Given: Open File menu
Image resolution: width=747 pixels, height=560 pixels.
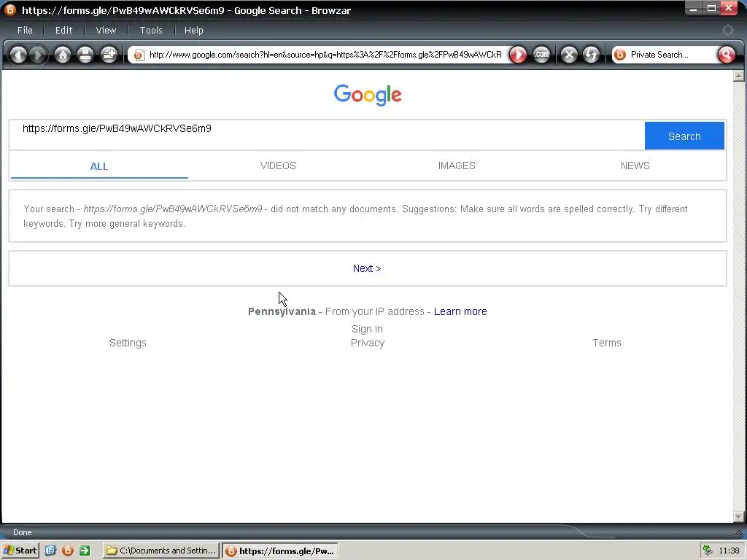Looking at the screenshot, I should click(25, 30).
